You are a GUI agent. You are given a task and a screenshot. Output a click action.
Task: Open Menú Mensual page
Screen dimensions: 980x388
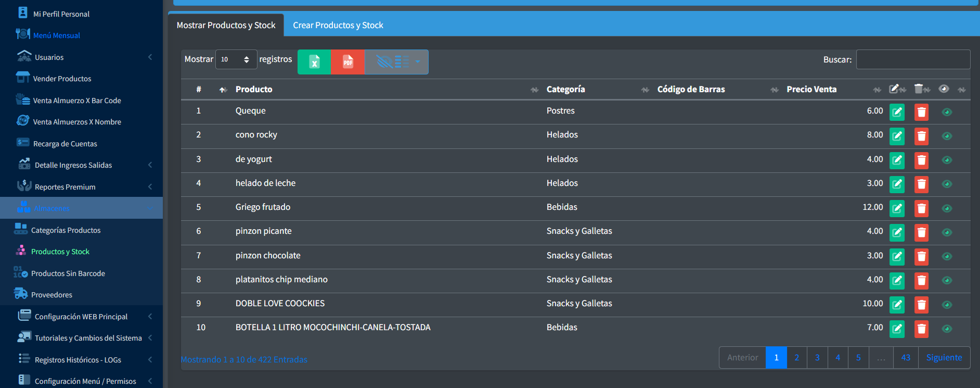81,35
